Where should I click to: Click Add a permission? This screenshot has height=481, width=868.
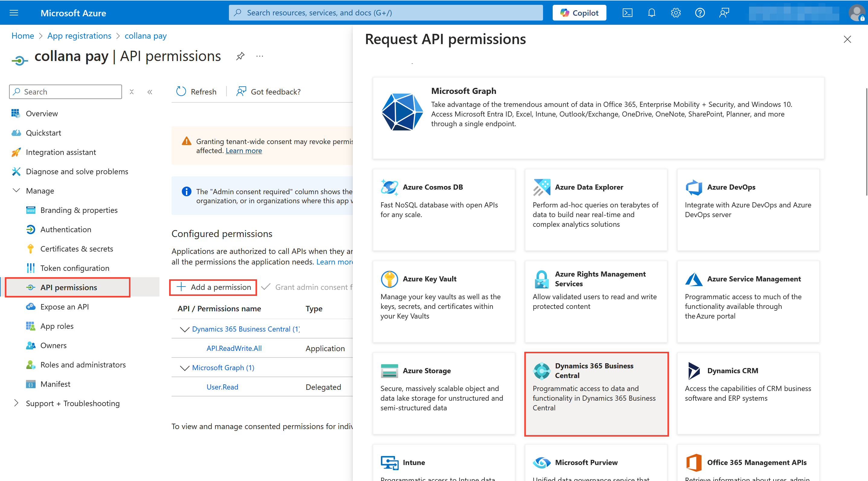tap(213, 287)
